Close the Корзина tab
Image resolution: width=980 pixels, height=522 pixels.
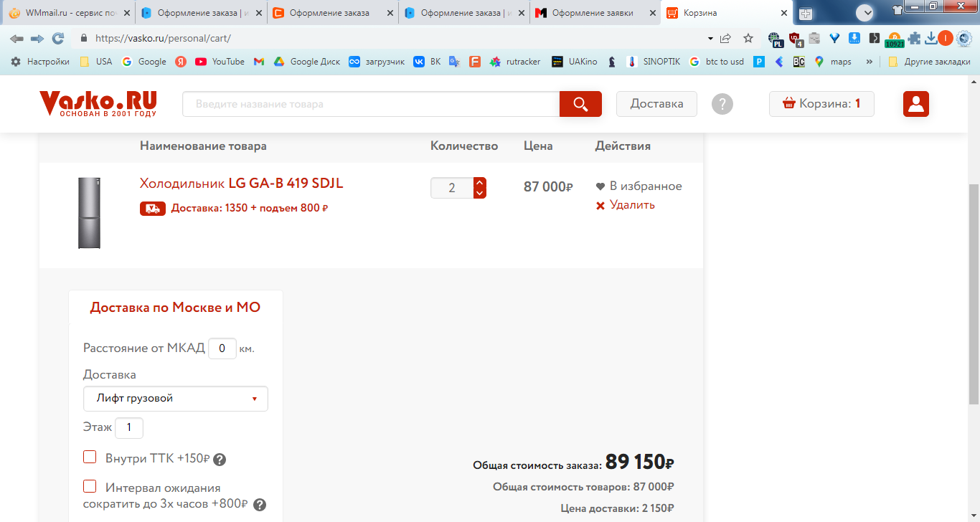tap(783, 13)
